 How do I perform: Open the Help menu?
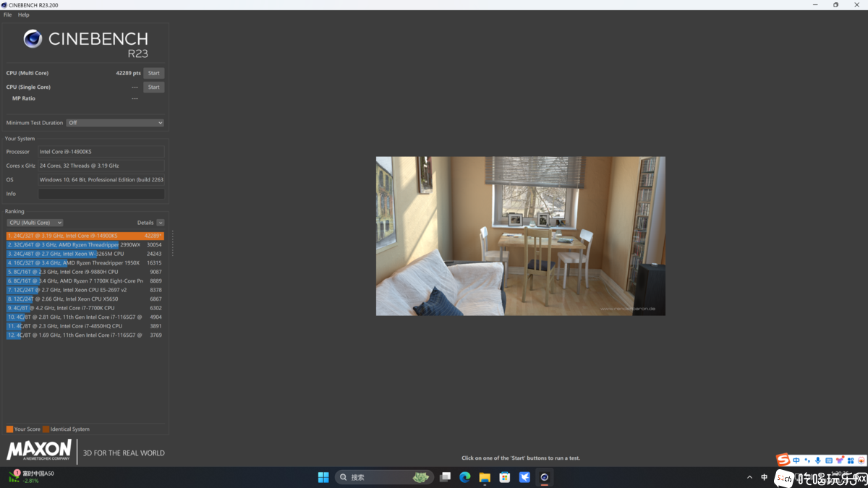click(x=24, y=14)
